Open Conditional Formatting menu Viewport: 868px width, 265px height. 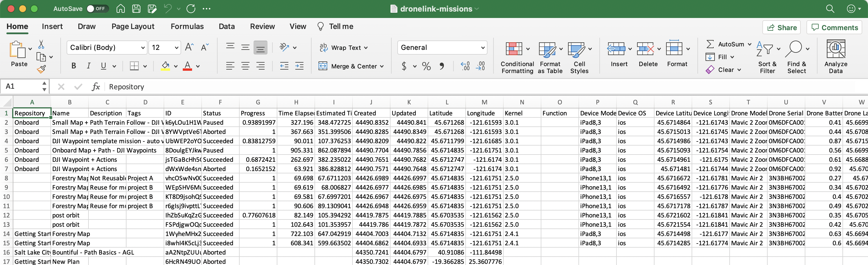pos(517,57)
